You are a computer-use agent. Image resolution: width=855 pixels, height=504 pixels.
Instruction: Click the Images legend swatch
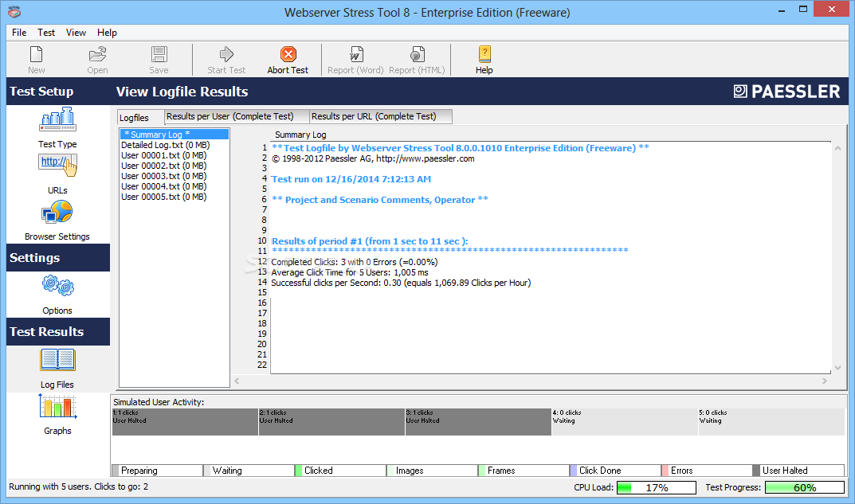click(390, 471)
